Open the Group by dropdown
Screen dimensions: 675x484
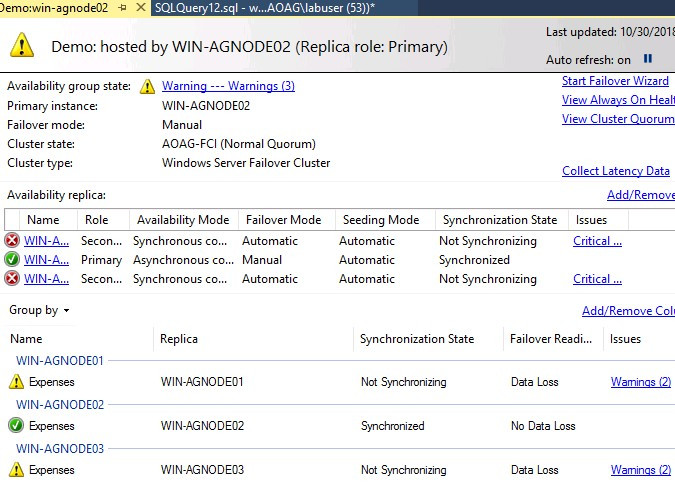[x=40, y=310]
